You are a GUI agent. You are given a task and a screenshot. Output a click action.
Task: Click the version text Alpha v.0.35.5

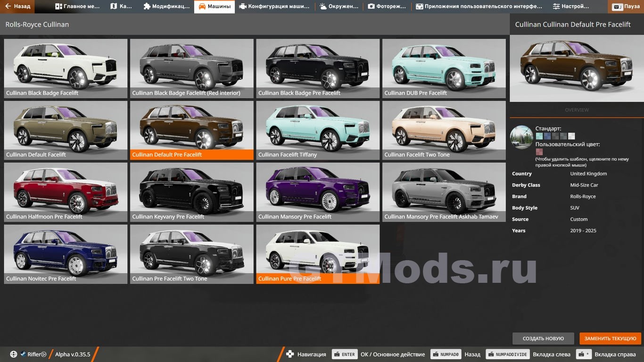[73, 354]
